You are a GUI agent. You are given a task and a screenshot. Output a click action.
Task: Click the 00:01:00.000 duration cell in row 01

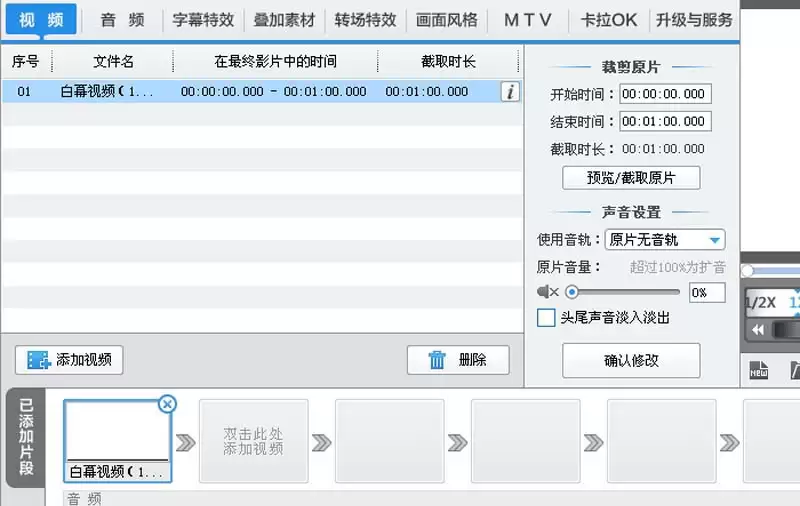pos(427,92)
